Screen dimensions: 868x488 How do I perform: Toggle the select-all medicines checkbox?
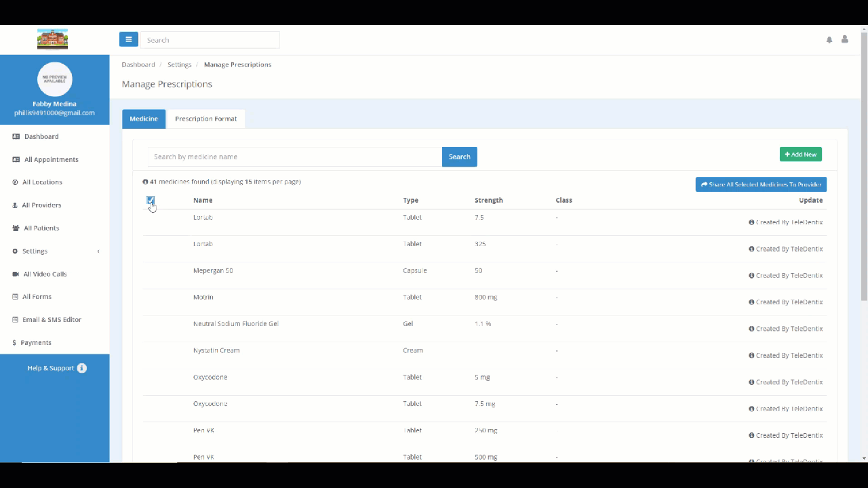coord(150,200)
